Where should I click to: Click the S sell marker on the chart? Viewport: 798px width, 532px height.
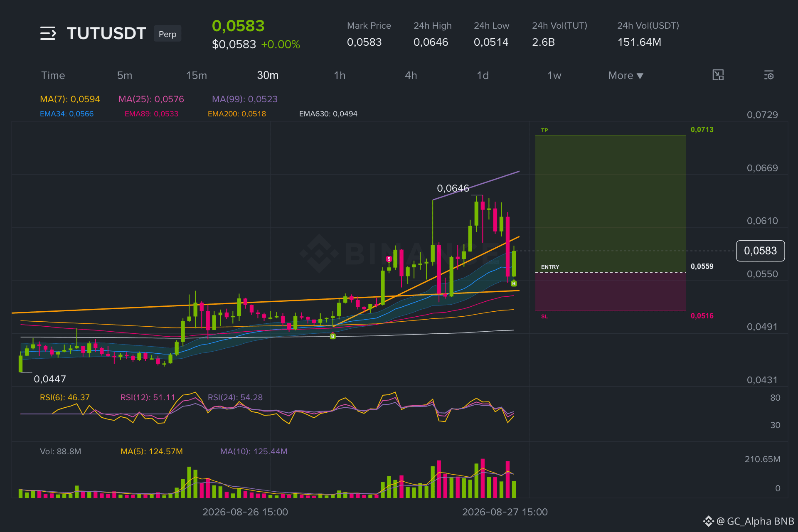(389, 259)
